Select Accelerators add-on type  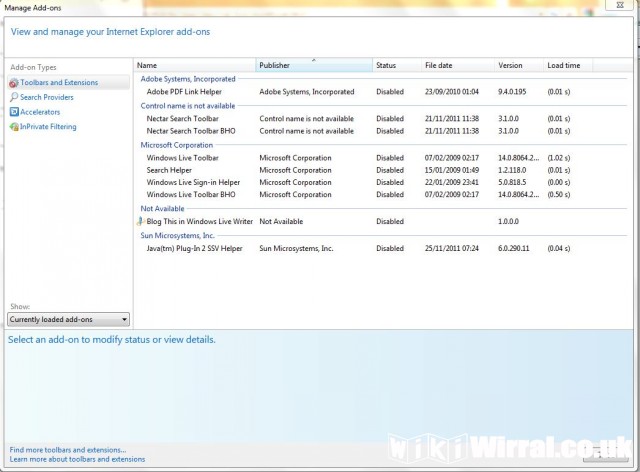[40, 112]
